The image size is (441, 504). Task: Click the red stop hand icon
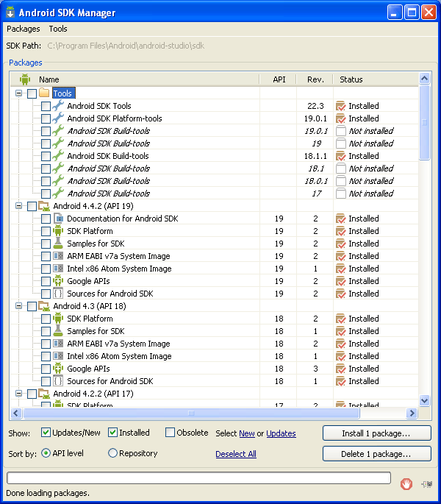pos(406,483)
